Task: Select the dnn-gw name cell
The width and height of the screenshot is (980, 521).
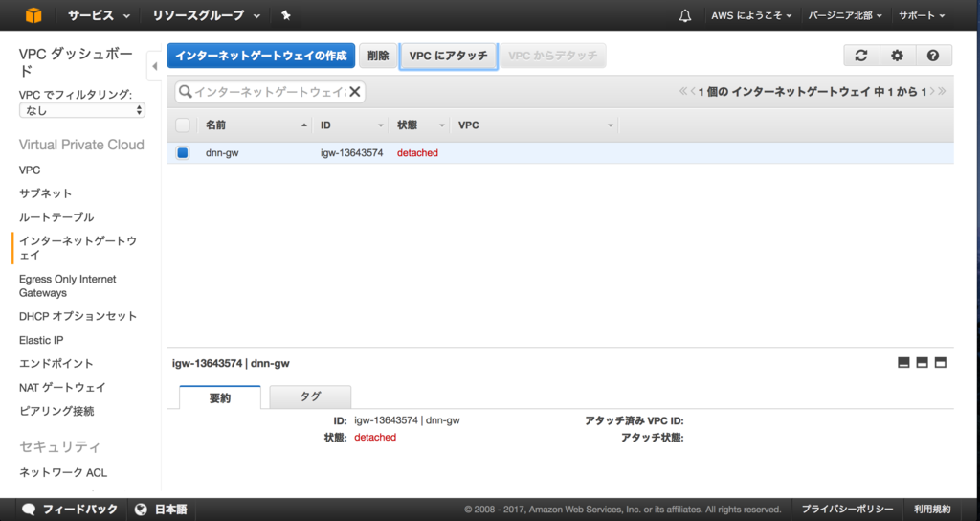Action: click(222, 152)
